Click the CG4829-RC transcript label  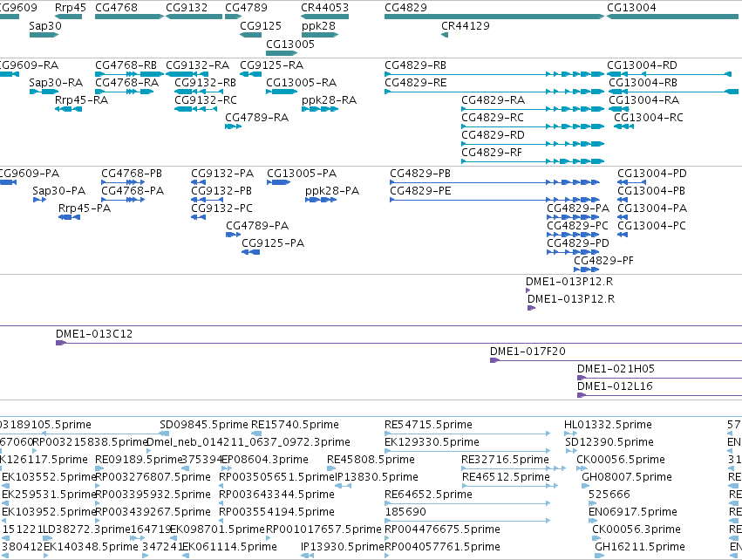pyautogui.click(x=493, y=118)
